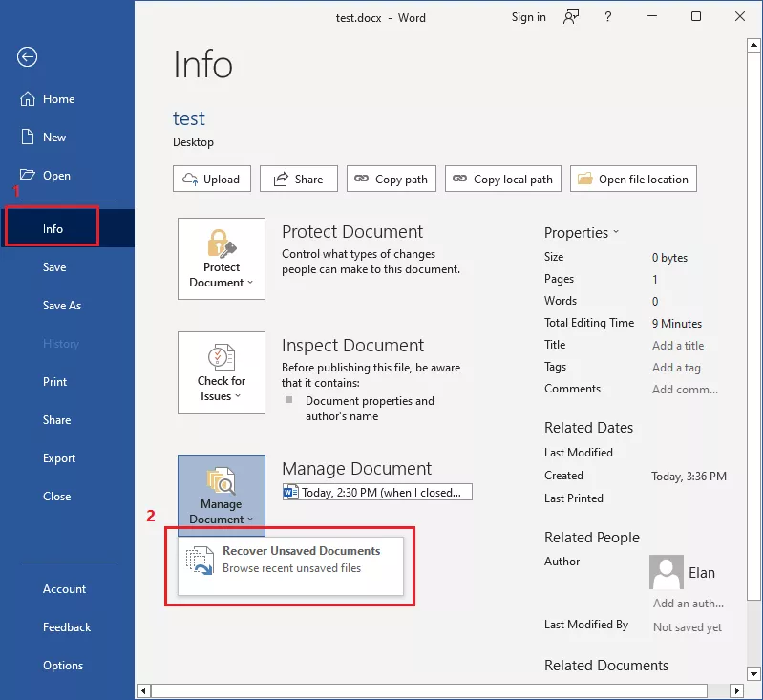Click the back arrow to return to document

pos(27,57)
